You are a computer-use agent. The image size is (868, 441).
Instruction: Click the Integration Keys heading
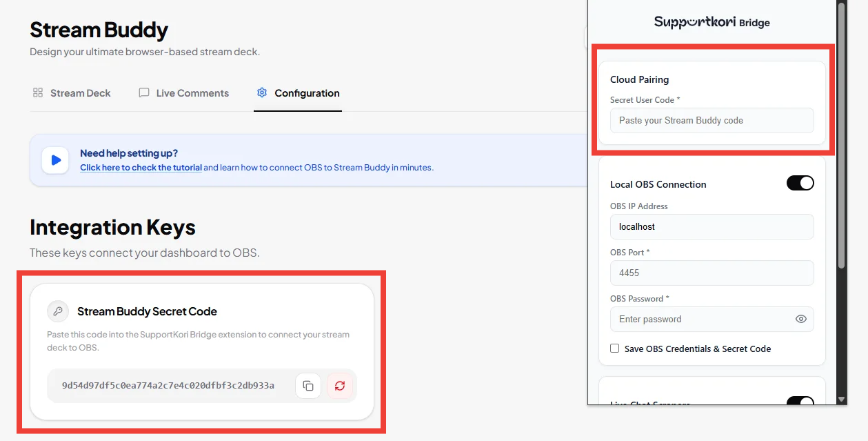pyautogui.click(x=112, y=227)
